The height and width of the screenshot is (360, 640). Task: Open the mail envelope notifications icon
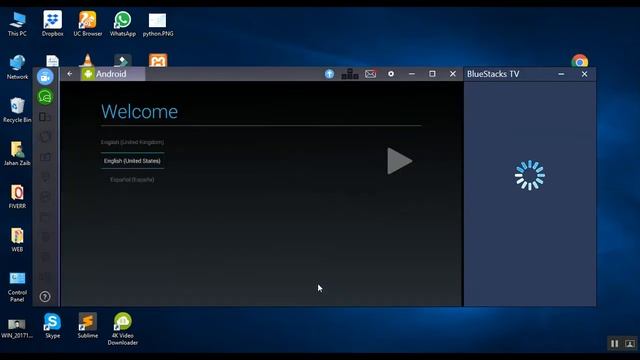[370, 74]
